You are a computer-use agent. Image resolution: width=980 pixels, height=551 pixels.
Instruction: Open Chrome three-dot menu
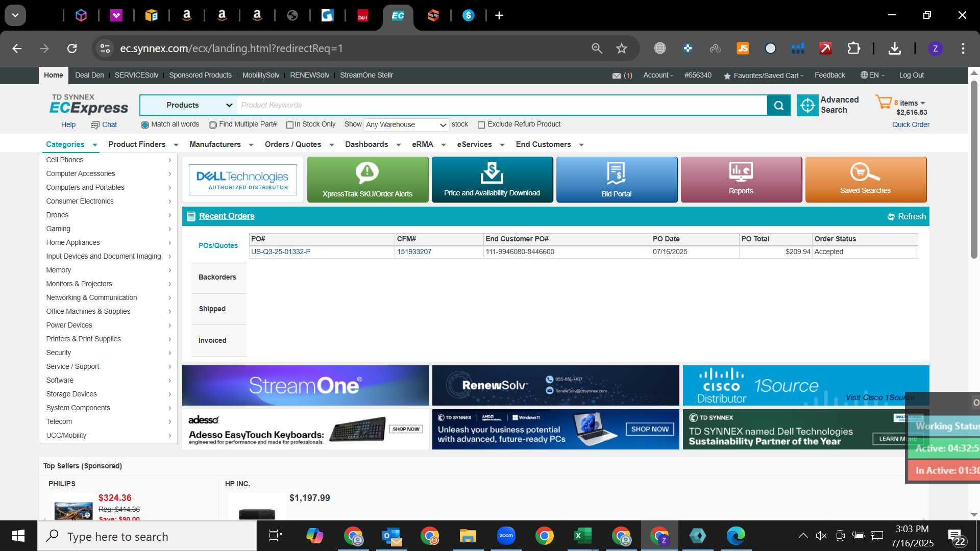963,48
